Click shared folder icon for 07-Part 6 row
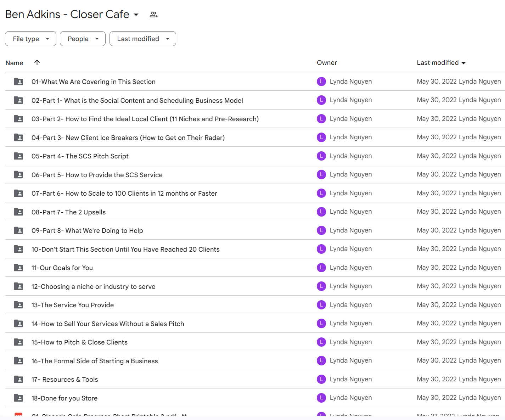This screenshot has width=505, height=420. point(18,193)
